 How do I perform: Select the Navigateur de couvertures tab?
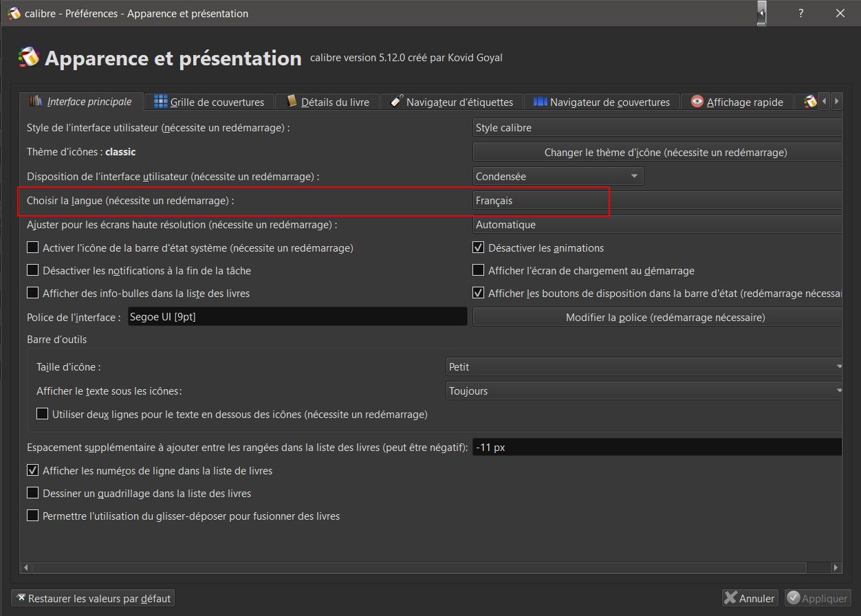pyautogui.click(x=602, y=102)
